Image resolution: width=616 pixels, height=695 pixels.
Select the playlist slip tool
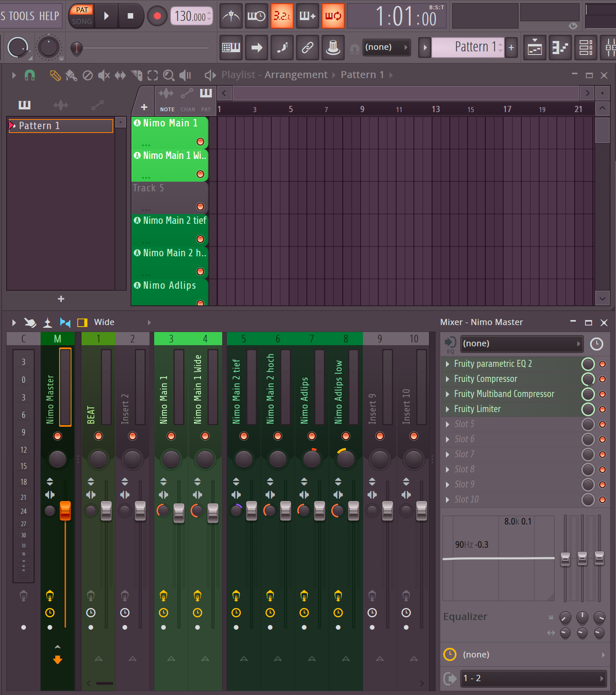point(120,75)
